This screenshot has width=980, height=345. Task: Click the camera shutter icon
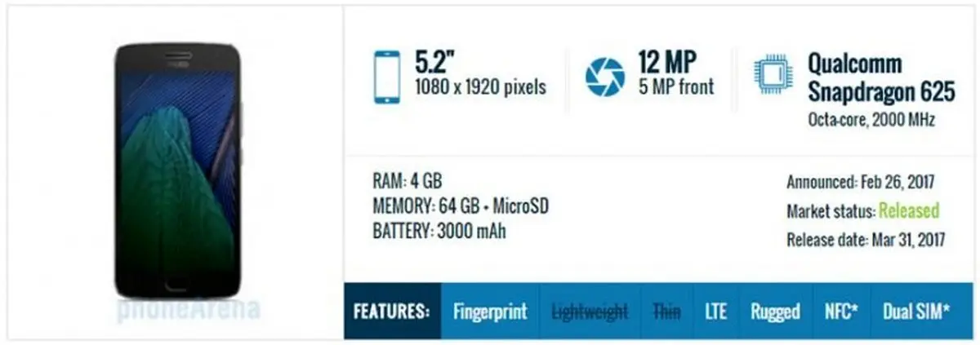point(605,76)
